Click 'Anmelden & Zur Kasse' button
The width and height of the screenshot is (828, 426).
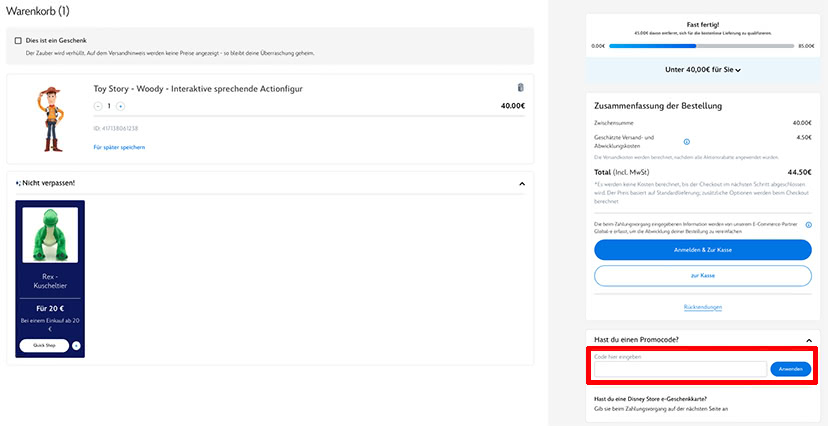pyautogui.click(x=703, y=250)
